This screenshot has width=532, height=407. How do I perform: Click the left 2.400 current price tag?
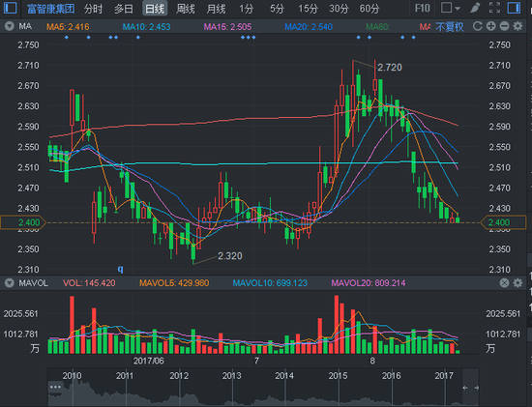point(23,222)
